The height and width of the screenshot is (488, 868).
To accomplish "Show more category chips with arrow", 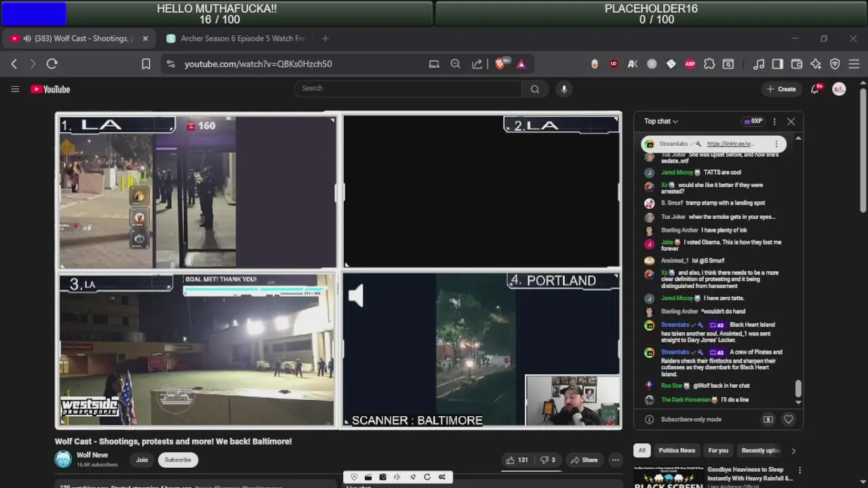I will click(x=793, y=450).
